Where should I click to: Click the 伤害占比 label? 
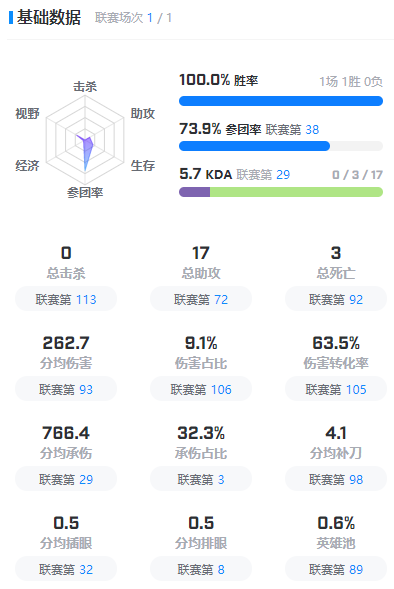point(201,363)
